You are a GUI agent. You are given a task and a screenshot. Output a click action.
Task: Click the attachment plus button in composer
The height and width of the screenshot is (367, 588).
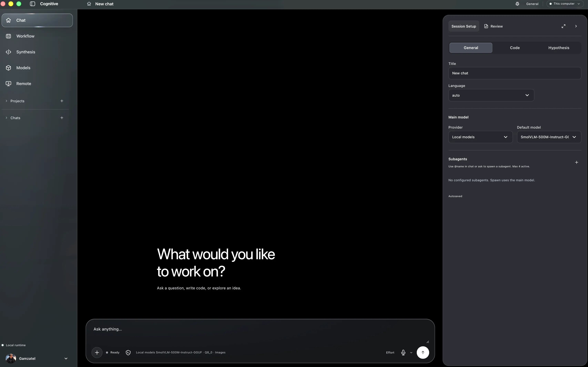[x=97, y=352]
